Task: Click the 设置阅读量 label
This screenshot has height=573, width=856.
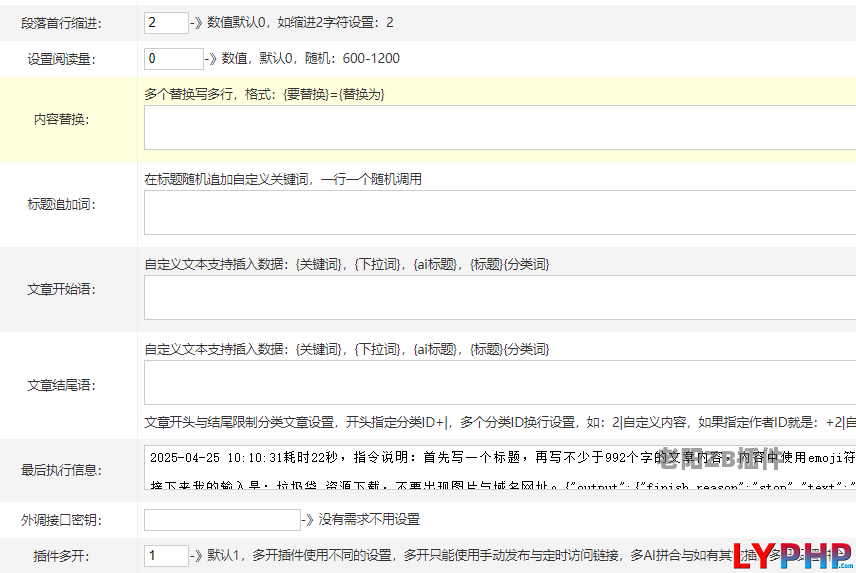Action: tap(61, 59)
